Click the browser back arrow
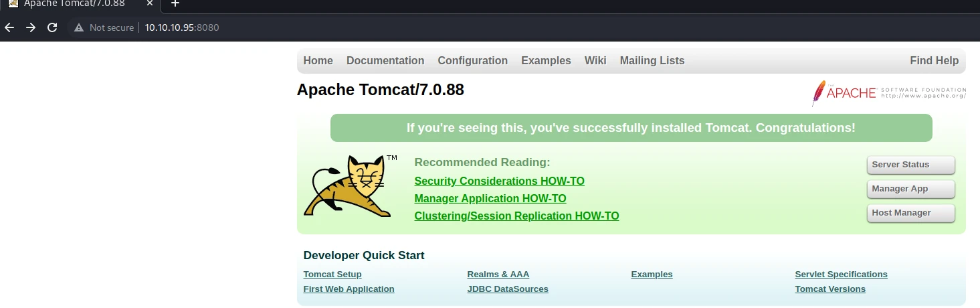The image size is (980, 308). tap(9, 27)
